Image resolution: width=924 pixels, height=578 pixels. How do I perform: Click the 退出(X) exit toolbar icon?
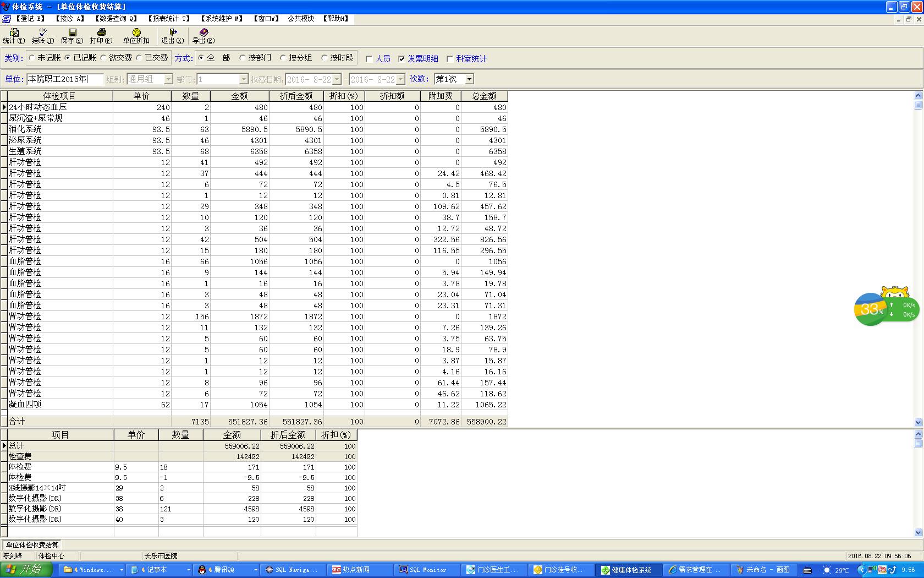(173, 36)
